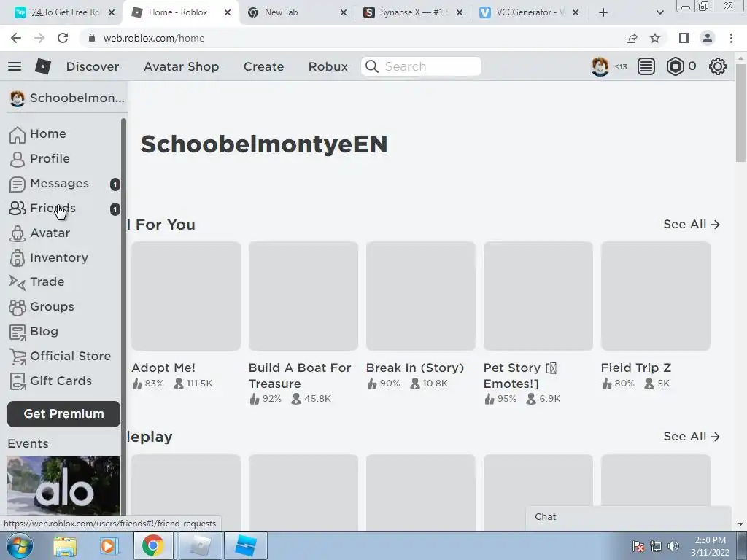The height and width of the screenshot is (560, 747).
Task: Click See All for Recommended For You
Action: click(692, 225)
